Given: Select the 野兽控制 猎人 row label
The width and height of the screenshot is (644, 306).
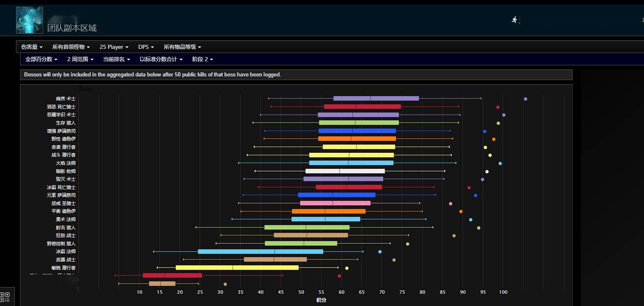Looking at the screenshot, I should [x=61, y=244].
